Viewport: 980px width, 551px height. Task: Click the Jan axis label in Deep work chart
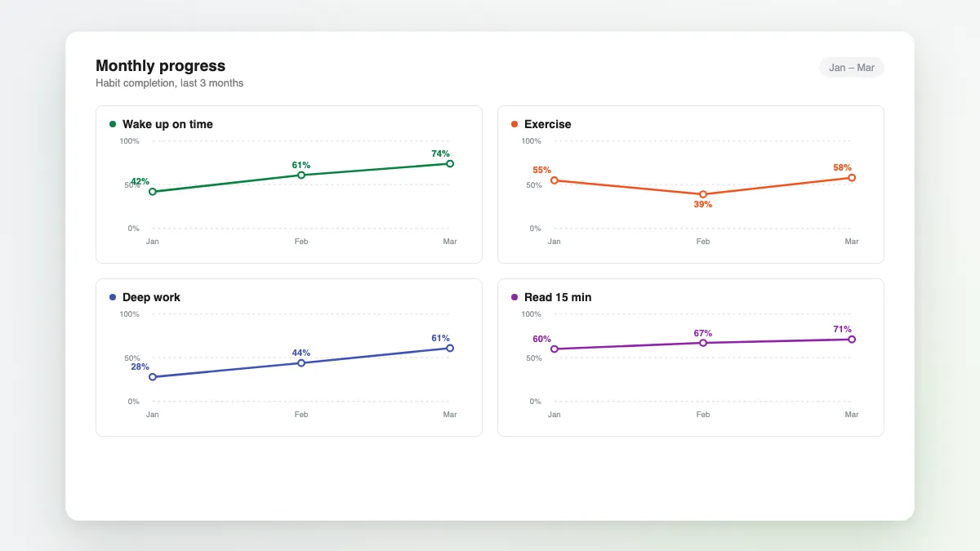click(153, 415)
